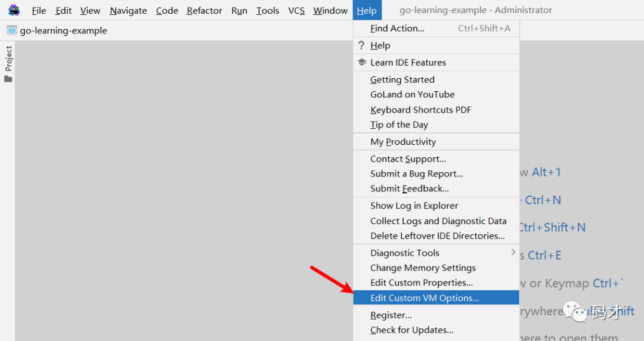Select Contact Support...

436,159
